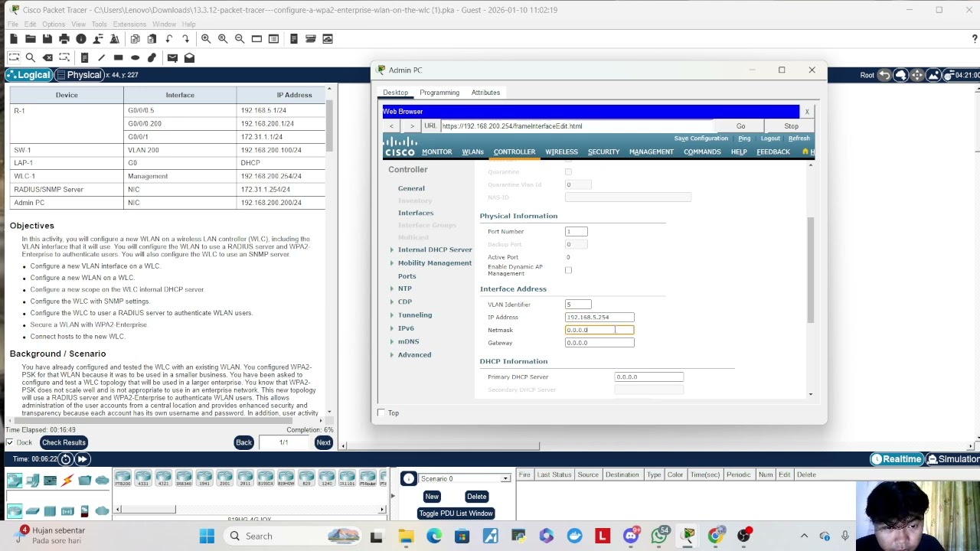Choose the Inspect magnifier tool
Screen dimensions: 980x551
[30, 57]
